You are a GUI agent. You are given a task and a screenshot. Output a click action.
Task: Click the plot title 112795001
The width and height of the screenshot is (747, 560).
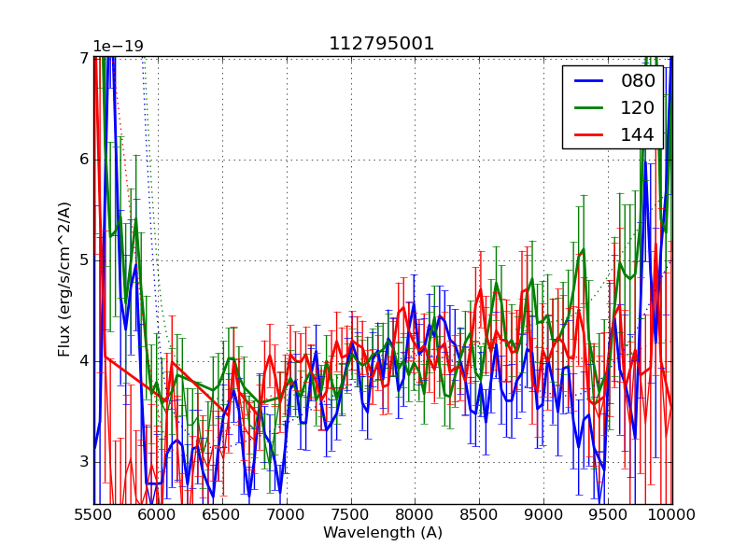[x=382, y=44]
